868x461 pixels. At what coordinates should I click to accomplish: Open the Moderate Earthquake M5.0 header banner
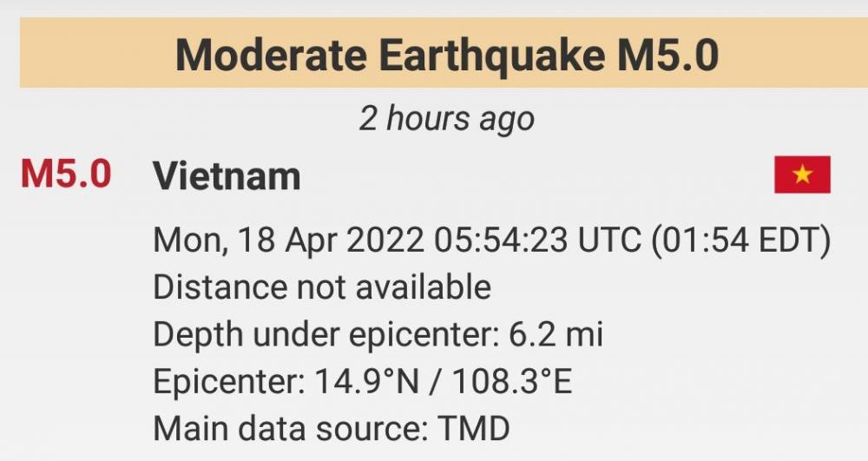(443, 55)
